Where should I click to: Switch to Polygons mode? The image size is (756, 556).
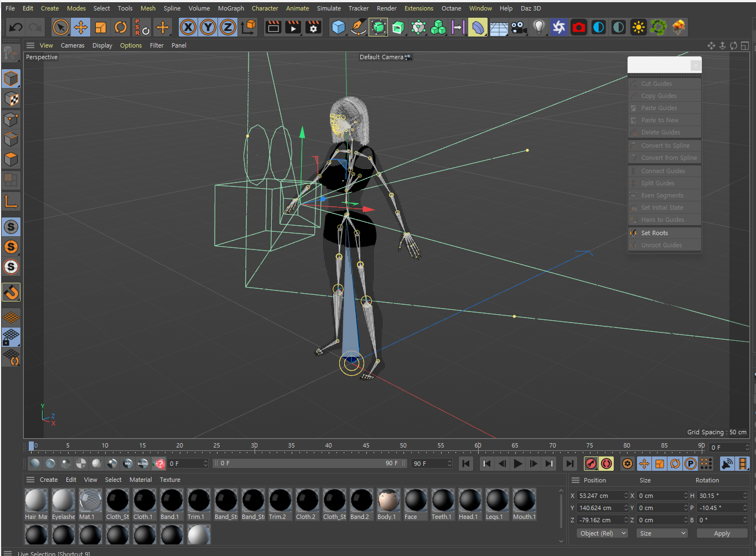(x=11, y=159)
